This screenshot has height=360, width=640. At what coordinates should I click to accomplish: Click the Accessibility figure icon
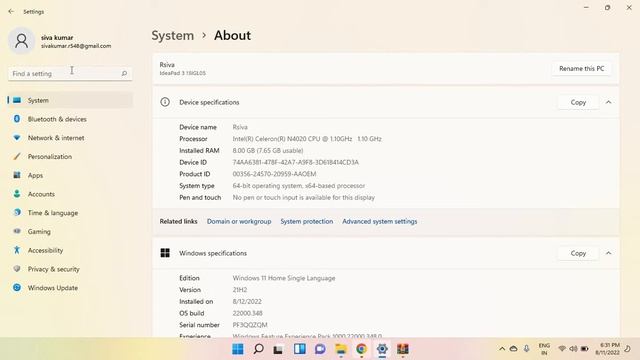point(17,250)
